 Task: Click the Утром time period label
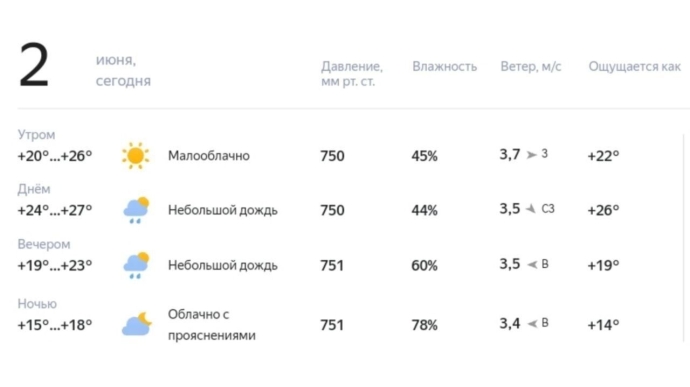coord(37,135)
